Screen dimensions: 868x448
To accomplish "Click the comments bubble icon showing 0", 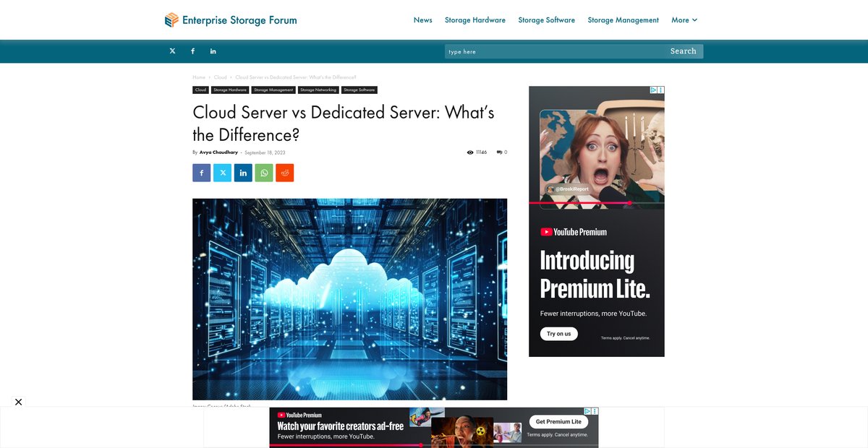I will pyautogui.click(x=500, y=152).
